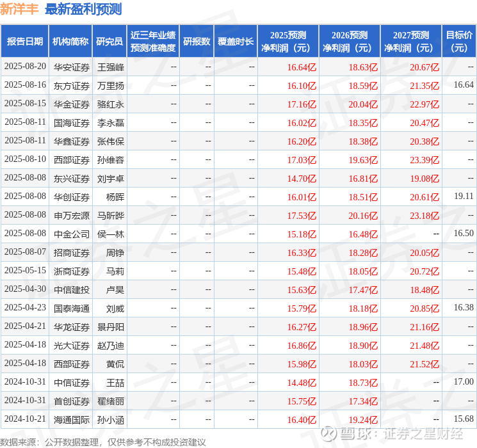Click the 华鑫证券 institution cell
Image resolution: width=477 pixels, height=448 pixels.
pyautogui.click(x=72, y=141)
